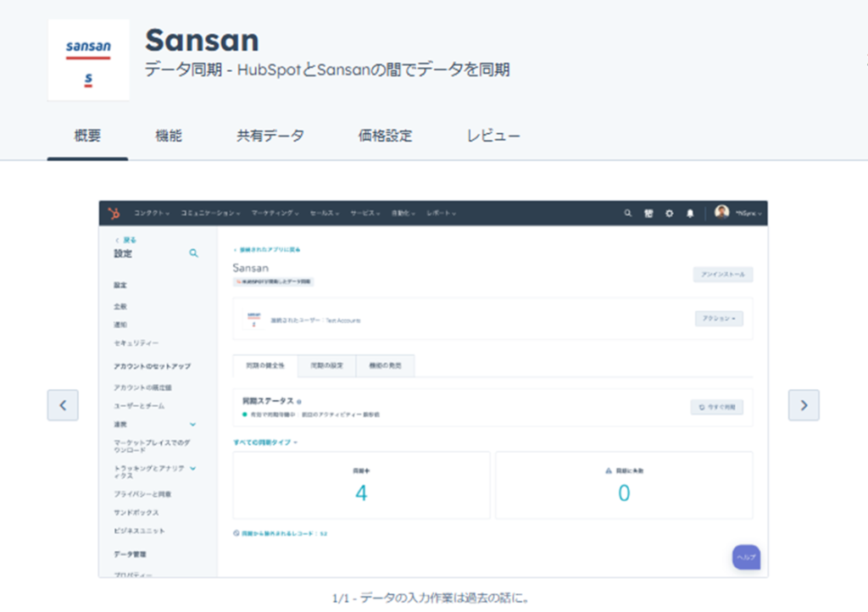The width and height of the screenshot is (868, 612).
Task: Click small Sansan logo in connected user card
Action: pos(253,320)
